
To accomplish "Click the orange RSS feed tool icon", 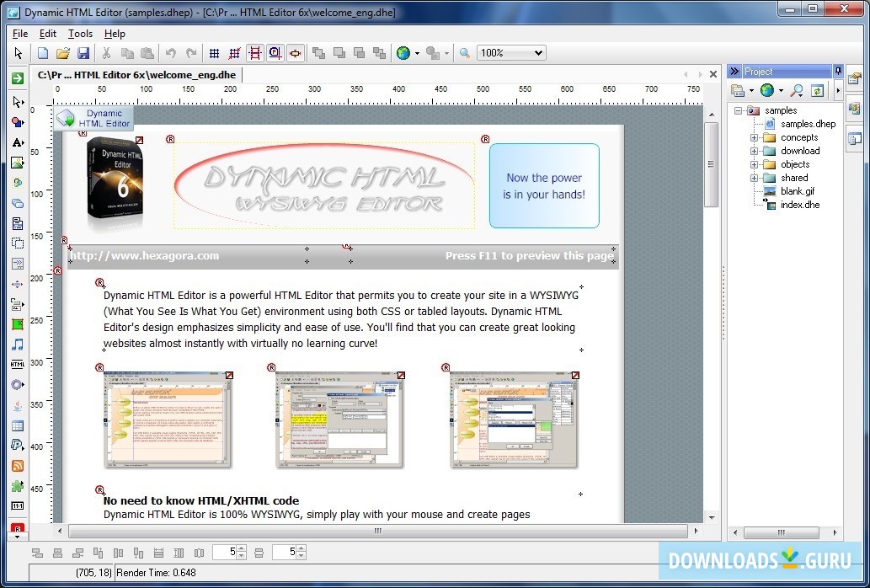I will (x=18, y=465).
